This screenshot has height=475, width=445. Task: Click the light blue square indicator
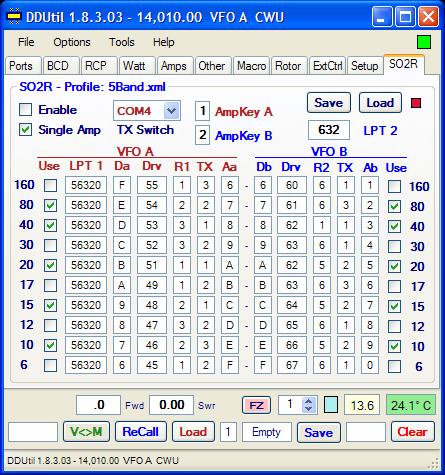tap(331, 405)
